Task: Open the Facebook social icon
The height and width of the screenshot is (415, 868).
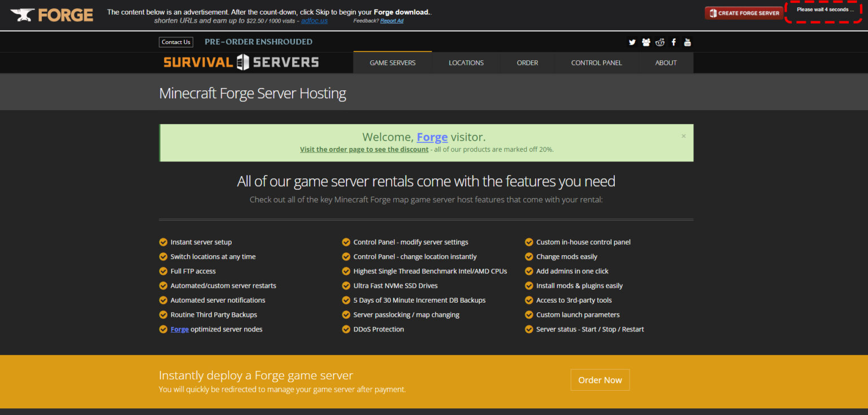Action: click(x=673, y=42)
